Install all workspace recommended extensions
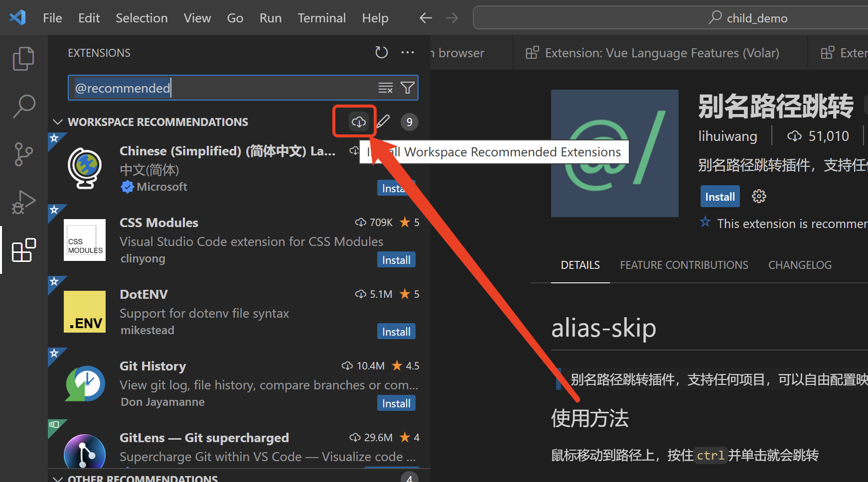 coord(358,122)
